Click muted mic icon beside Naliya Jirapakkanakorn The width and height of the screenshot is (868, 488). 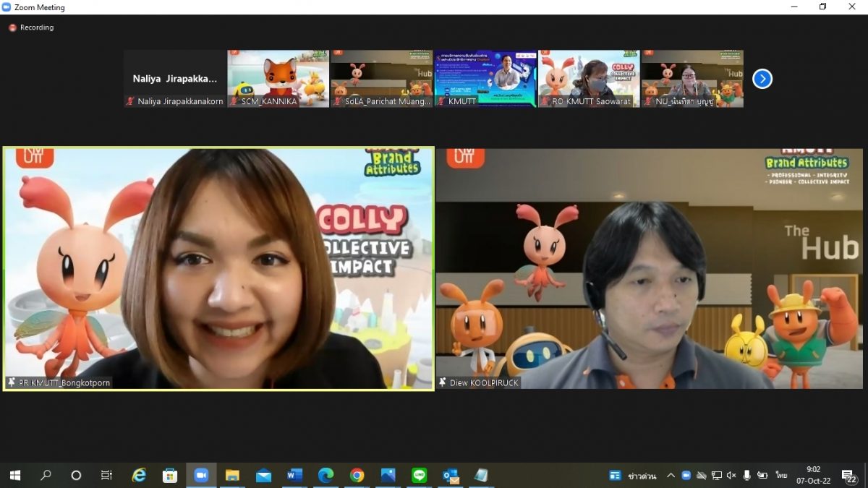pos(130,102)
